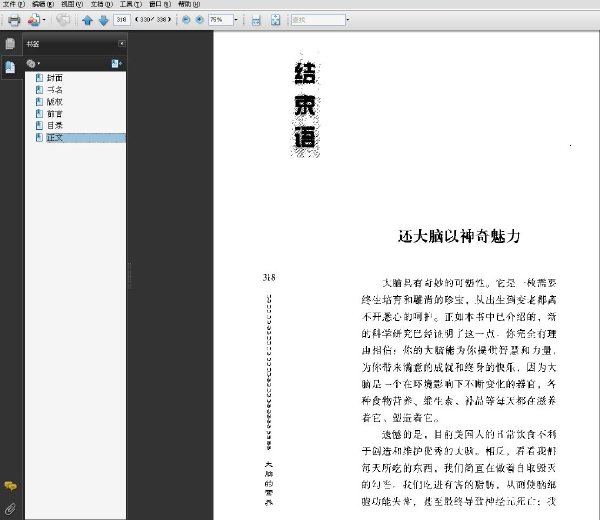Viewport: 600px width, 520px height.
Task: Open the 工具(T) menu
Action: [130, 4]
